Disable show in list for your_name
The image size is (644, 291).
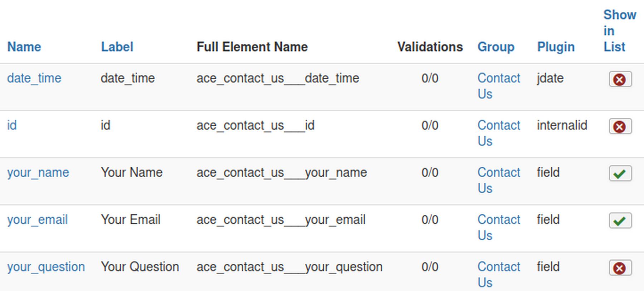click(x=620, y=174)
